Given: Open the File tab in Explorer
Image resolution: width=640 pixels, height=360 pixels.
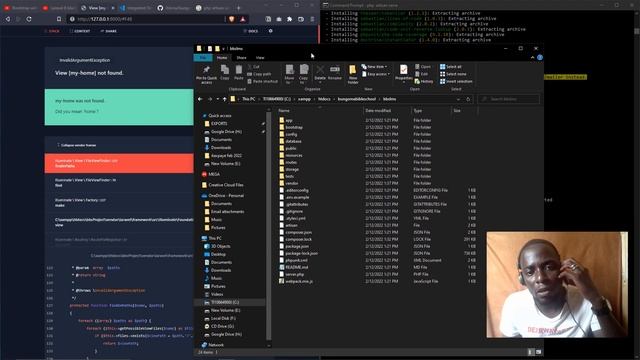Looking at the screenshot, I should click(203, 58).
